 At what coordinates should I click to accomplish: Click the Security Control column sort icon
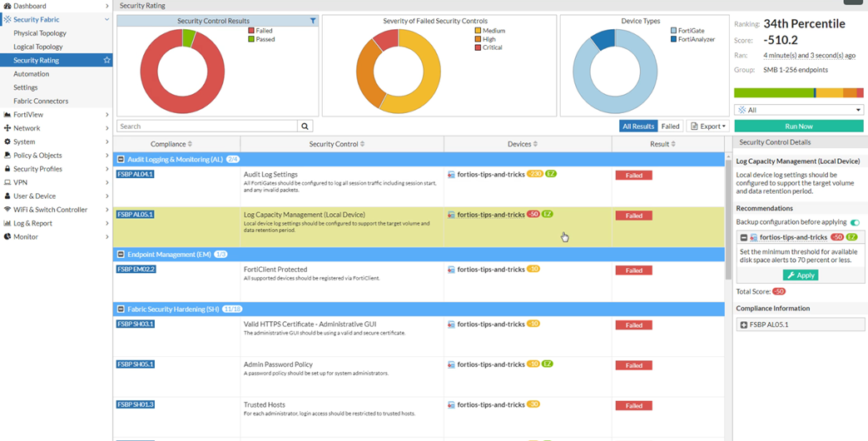click(x=362, y=144)
